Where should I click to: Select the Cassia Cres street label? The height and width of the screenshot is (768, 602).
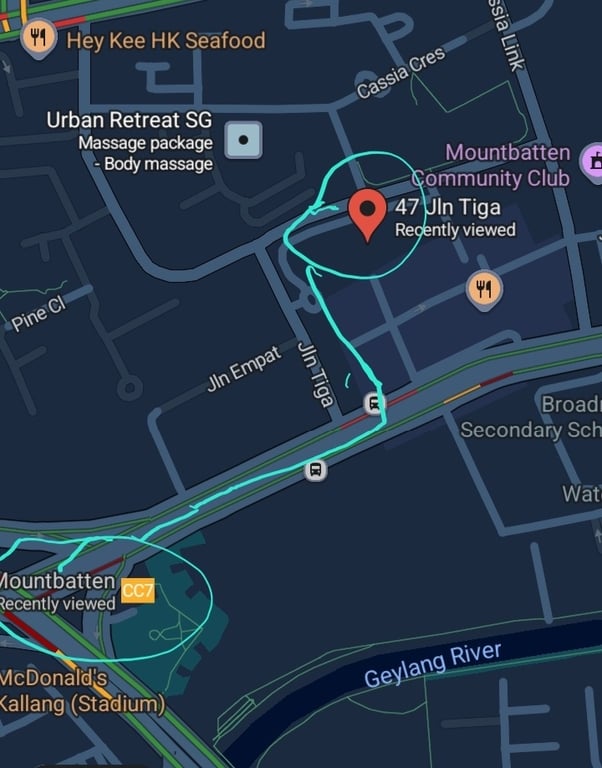coord(401,72)
